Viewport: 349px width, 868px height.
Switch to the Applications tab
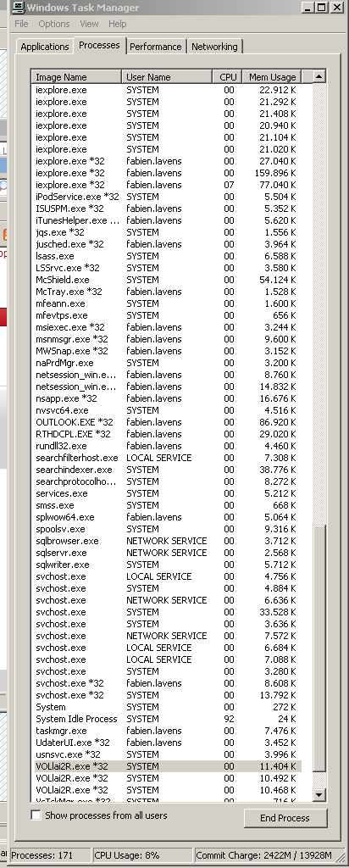(44, 47)
